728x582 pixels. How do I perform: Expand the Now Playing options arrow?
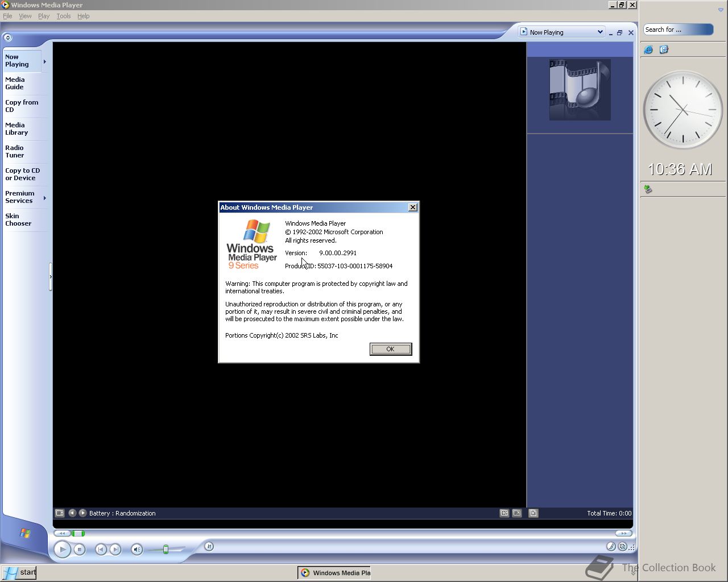coord(45,61)
